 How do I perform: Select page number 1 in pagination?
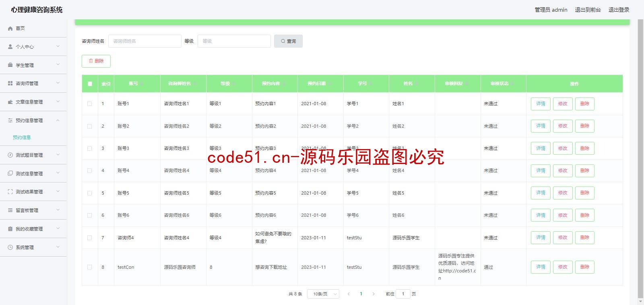pos(361,294)
